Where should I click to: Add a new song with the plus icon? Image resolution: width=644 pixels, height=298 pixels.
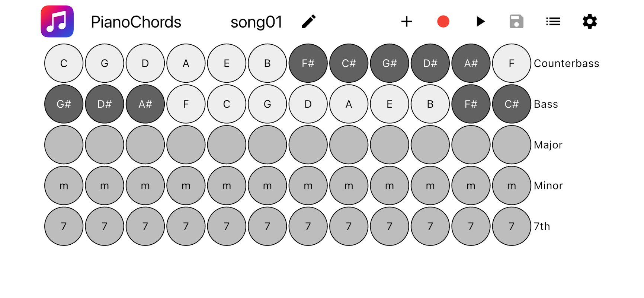[x=407, y=22]
